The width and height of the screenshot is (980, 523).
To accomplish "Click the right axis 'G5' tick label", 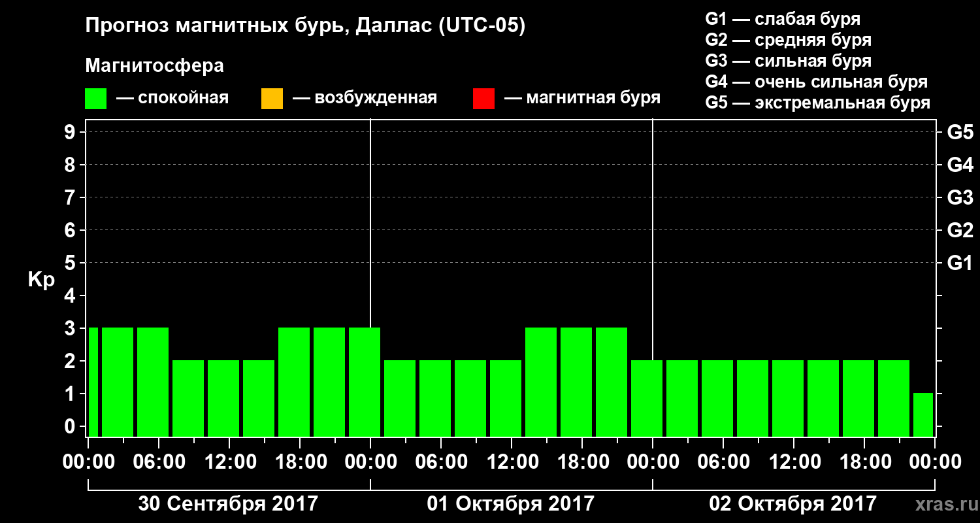I will 960,132.
